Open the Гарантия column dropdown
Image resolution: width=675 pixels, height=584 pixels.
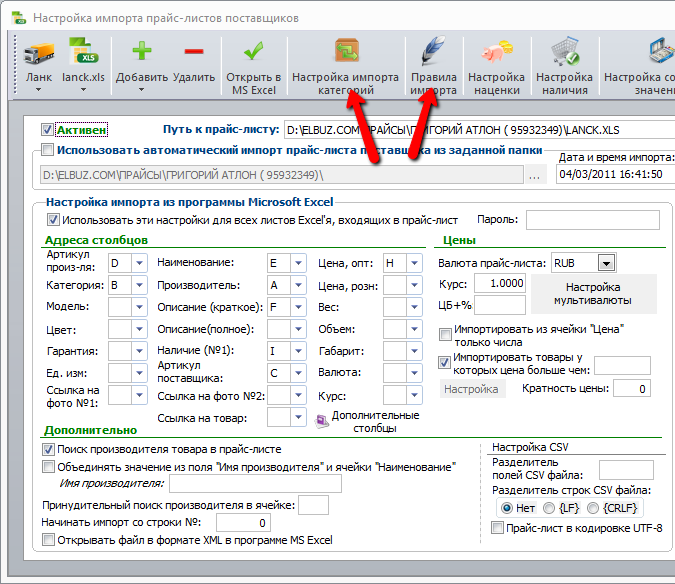coord(139,351)
